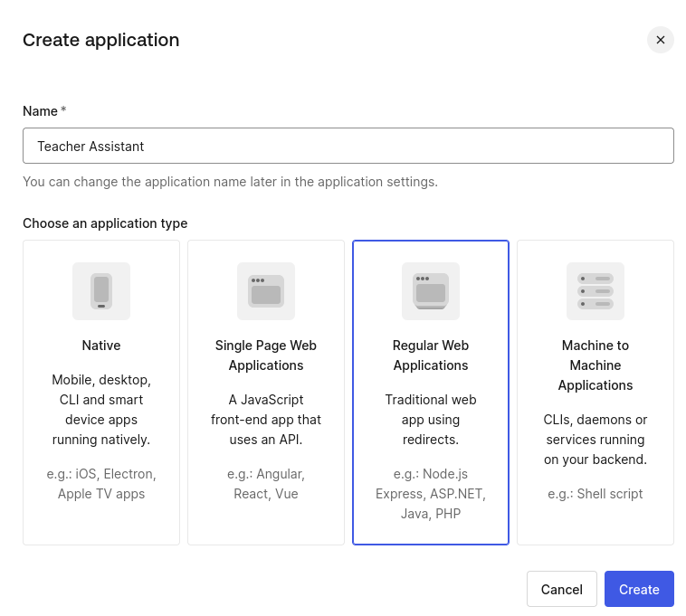The width and height of the screenshot is (686, 616).
Task: Click 'e.g.: Node.js Express, ASP.NET, Java, PHP' text
Action: (431, 494)
